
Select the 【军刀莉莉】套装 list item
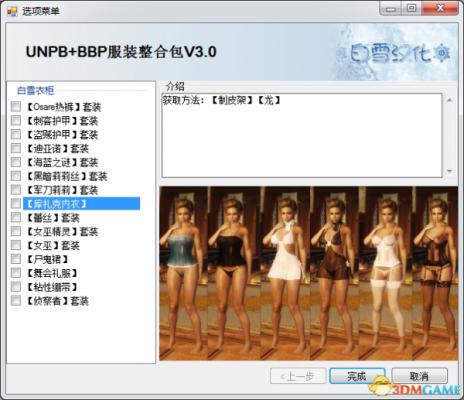click(63, 190)
